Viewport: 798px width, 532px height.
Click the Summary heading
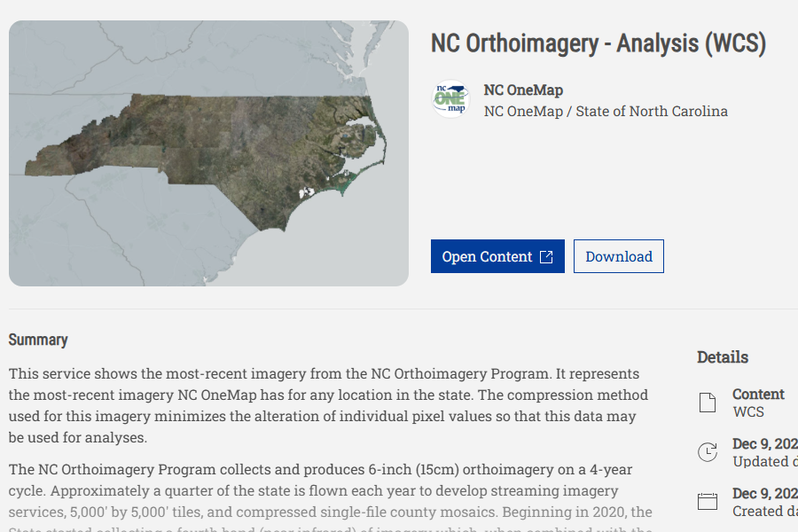click(x=38, y=340)
